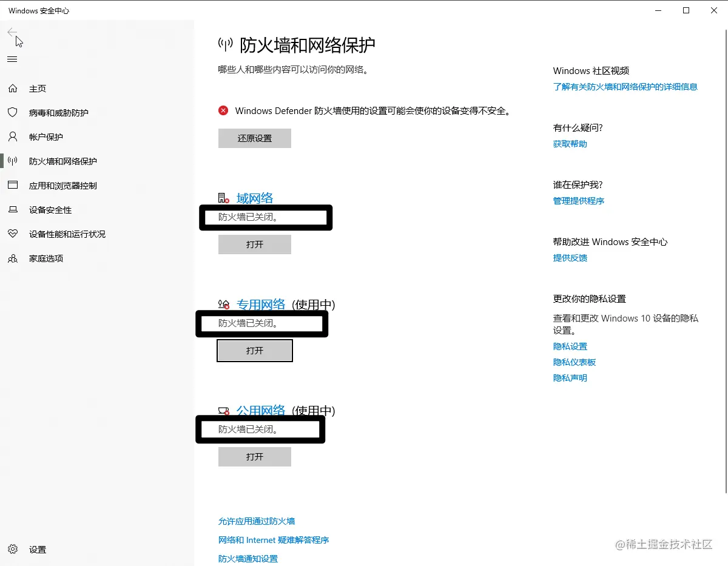Open 家庭选项 page

(x=46, y=258)
